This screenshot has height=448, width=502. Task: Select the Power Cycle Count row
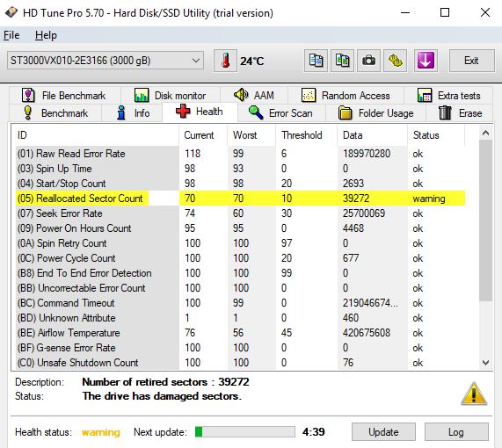240,258
